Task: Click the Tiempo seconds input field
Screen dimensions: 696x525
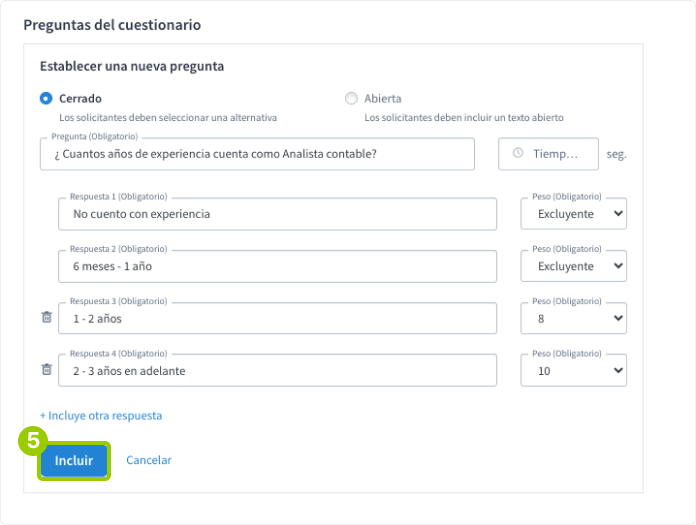Action: click(556, 154)
